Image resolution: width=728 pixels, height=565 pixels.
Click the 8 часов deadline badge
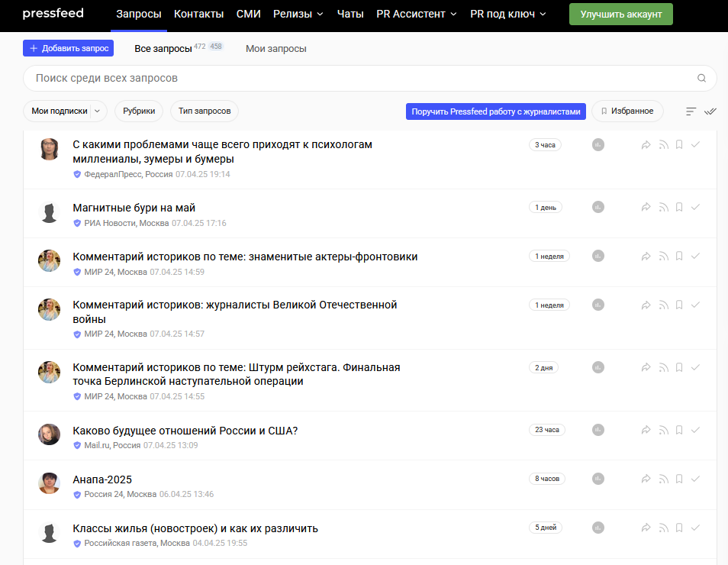[547, 479]
